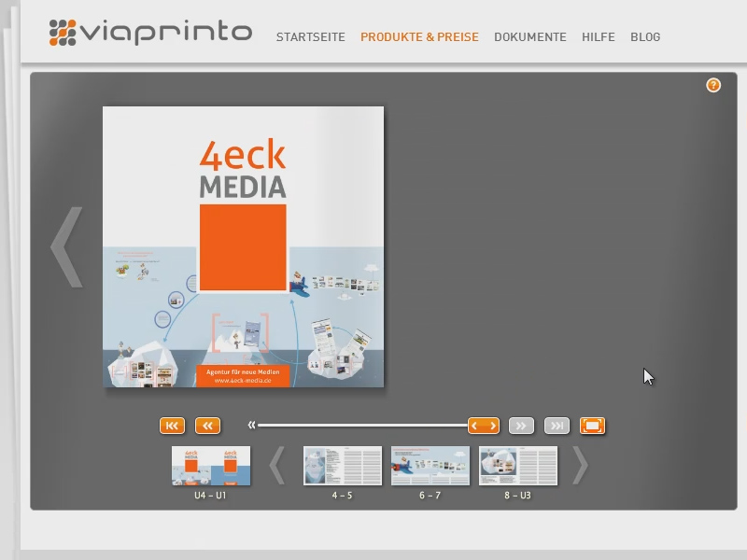Show previous thumbnails with left chevron
747x560 pixels.
[277, 465]
